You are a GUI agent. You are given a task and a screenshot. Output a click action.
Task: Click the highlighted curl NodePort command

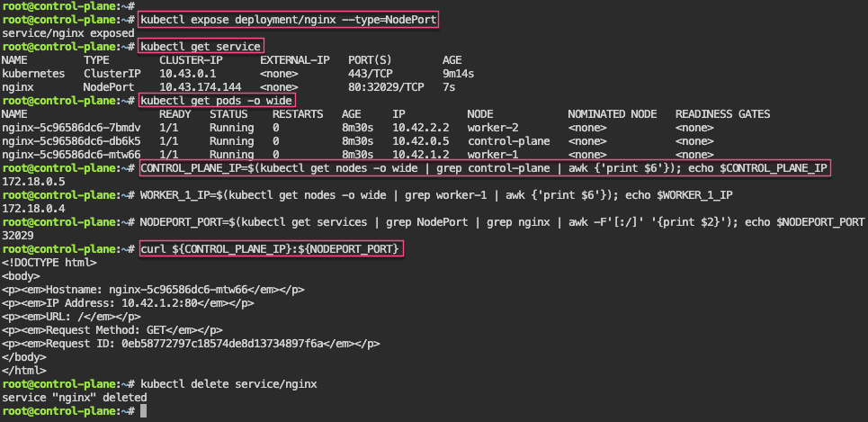pos(272,248)
